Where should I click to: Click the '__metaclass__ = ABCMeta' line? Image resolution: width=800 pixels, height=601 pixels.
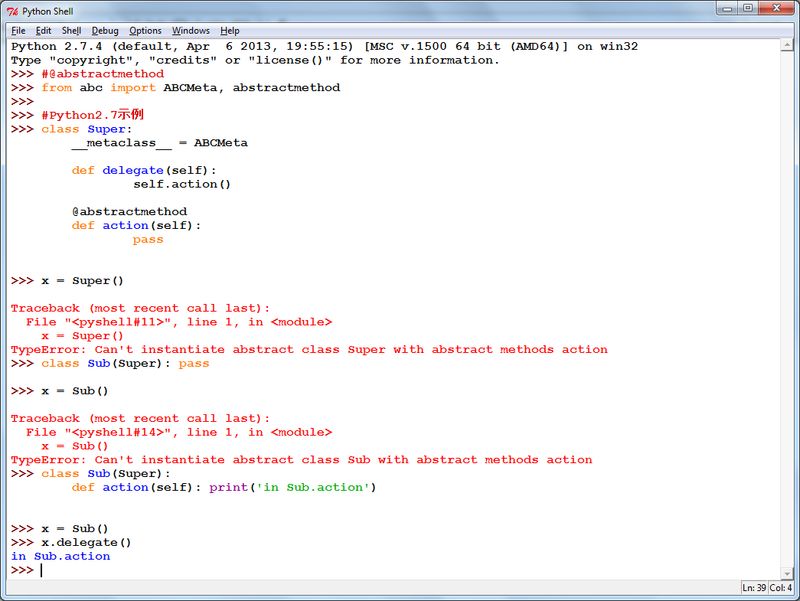coord(160,143)
